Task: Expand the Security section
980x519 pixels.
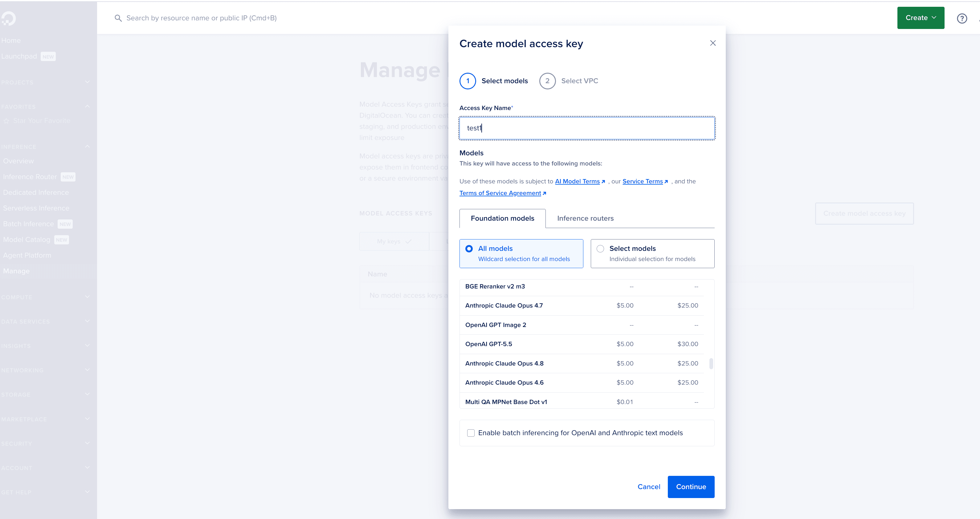Action: (45, 443)
